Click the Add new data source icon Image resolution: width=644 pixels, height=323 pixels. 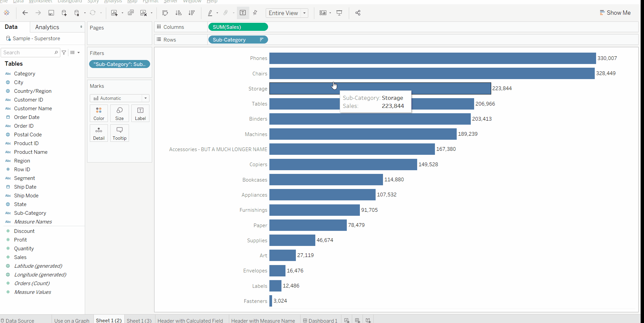64,13
